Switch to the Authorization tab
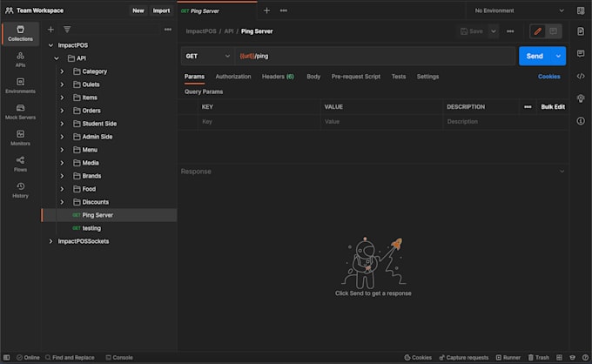 click(x=233, y=77)
